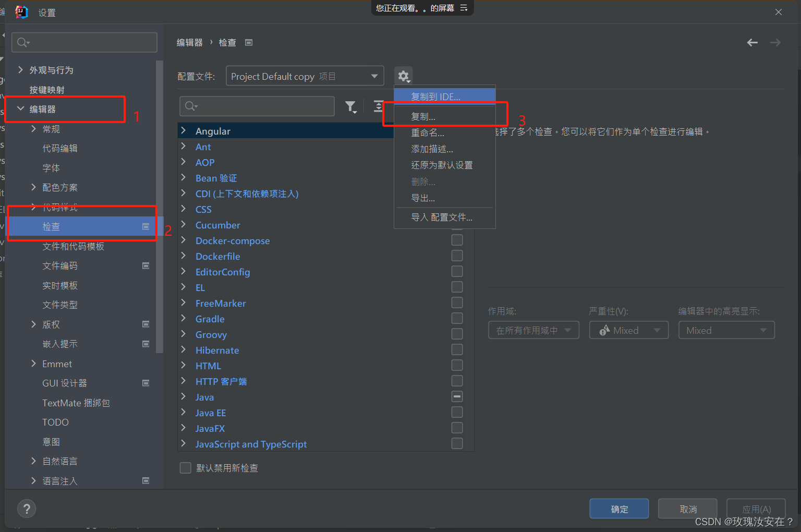This screenshot has width=801, height=532.
Task: Toggle the HTML inspection checkbox
Action: click(457, 365)
